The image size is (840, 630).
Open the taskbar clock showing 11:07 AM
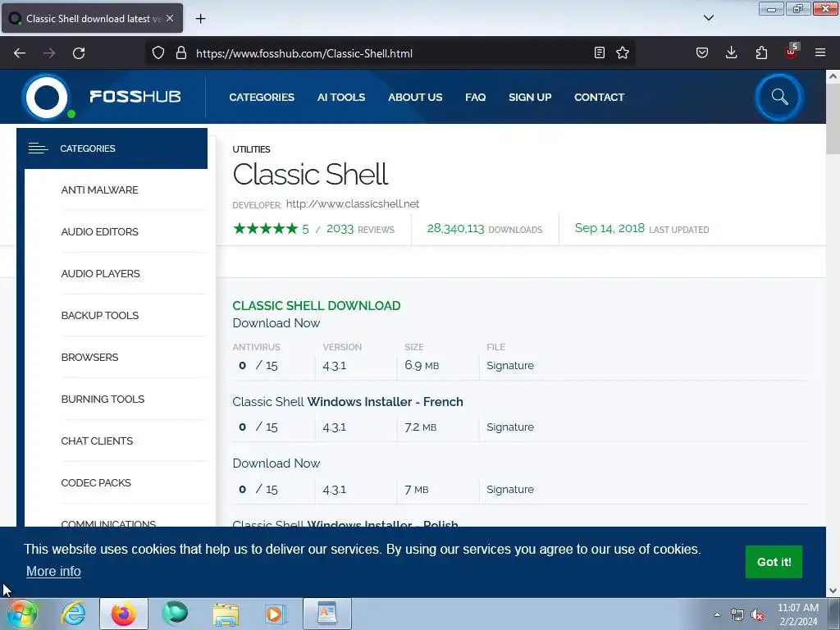click(798, 614)
